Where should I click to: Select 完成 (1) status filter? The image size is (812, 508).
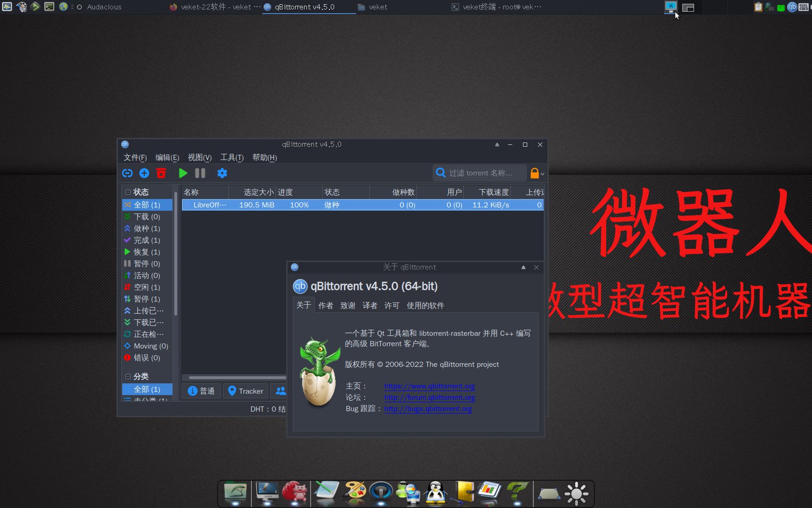click(x=147, y=240)
